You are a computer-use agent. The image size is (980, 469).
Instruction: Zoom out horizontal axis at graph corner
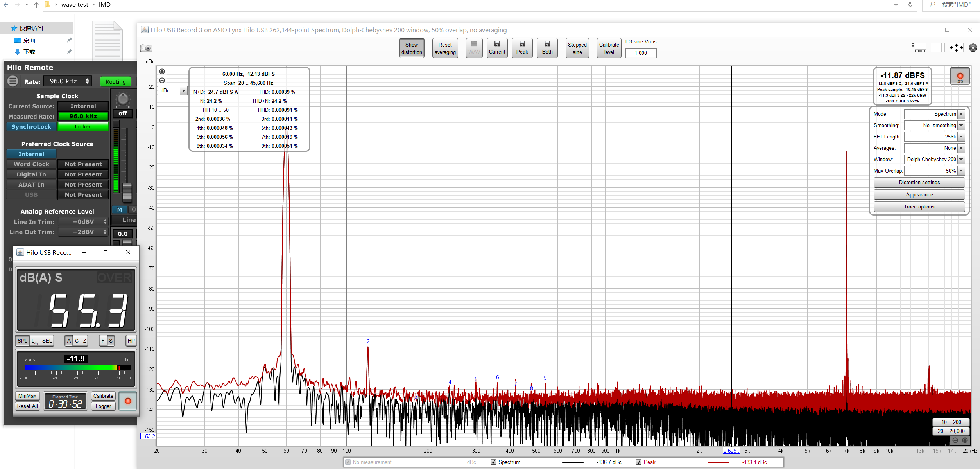click(x=955, y=440)
